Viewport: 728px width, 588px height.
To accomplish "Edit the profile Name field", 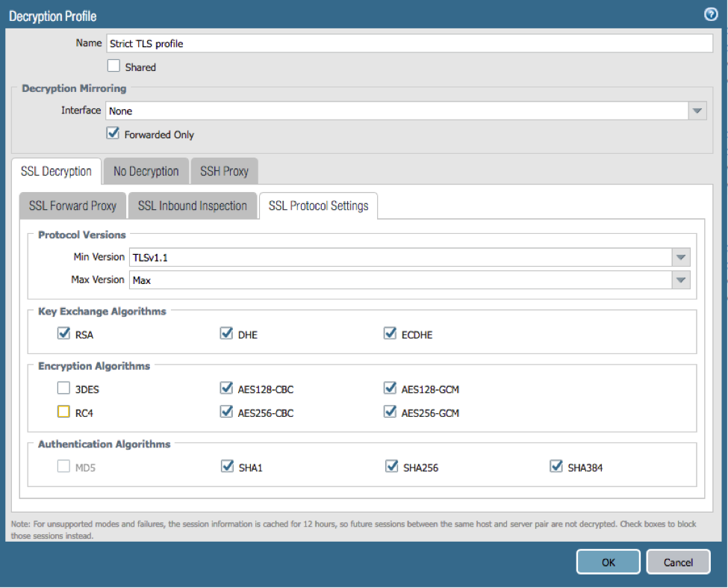I will [x=409, y=43].
